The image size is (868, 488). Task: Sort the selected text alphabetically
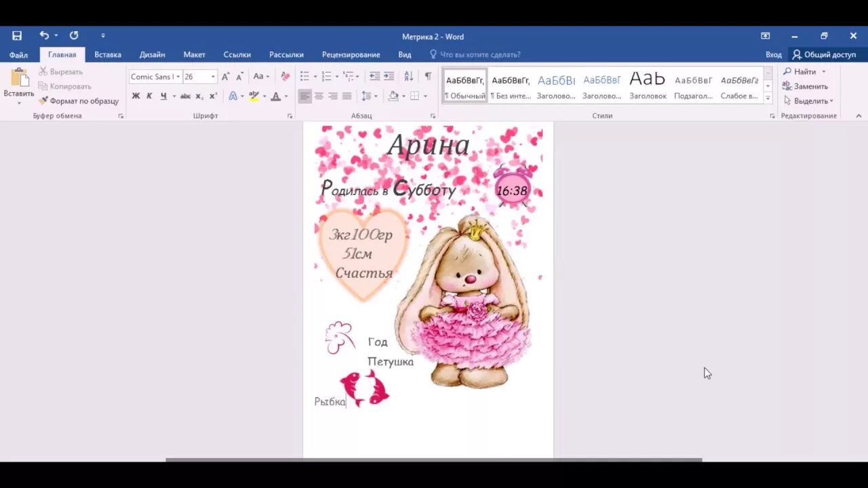click(x=408, y=77)
